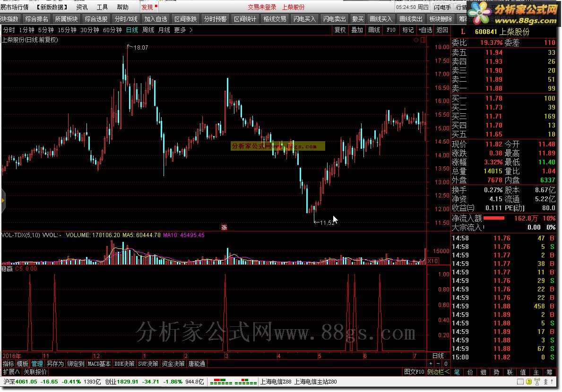Image resolution: width=562 pixels, height=392 pixels.
Task: Click the 张 marker on the chart
Action: 225,227
